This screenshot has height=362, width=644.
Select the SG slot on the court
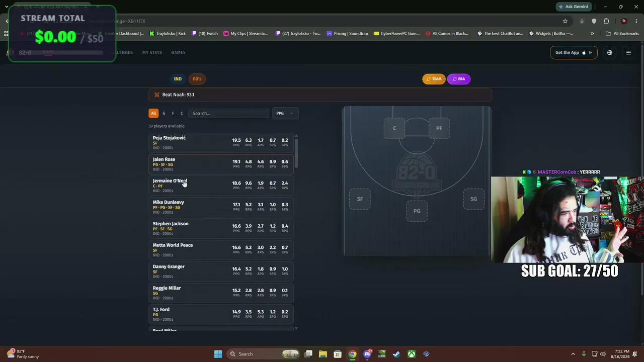(473, 199)
